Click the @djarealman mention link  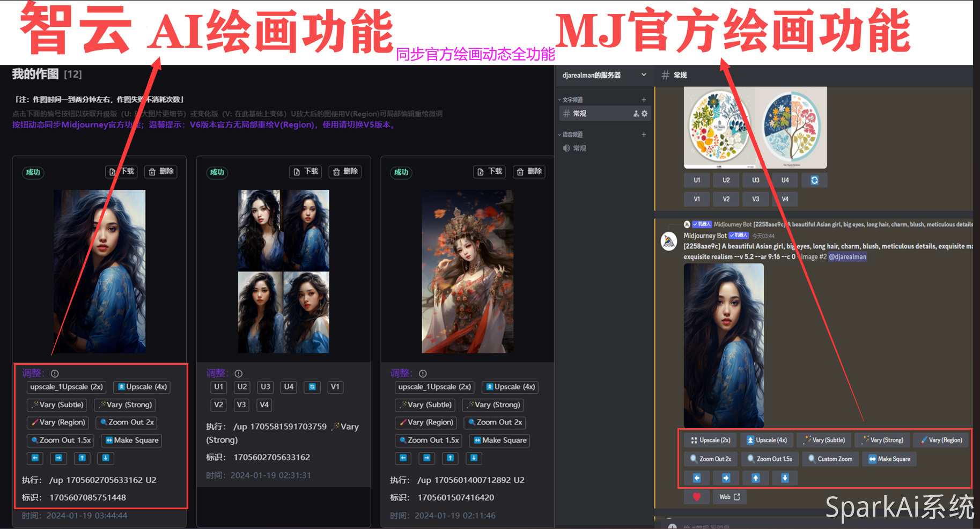click(848, 257)
